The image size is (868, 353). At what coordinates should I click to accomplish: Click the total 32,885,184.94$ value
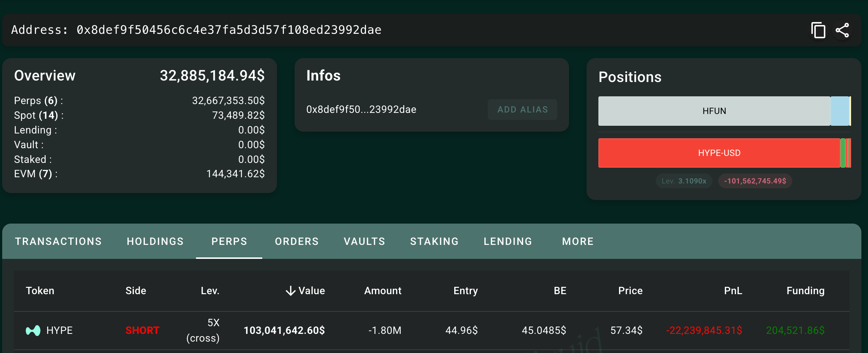212,76
